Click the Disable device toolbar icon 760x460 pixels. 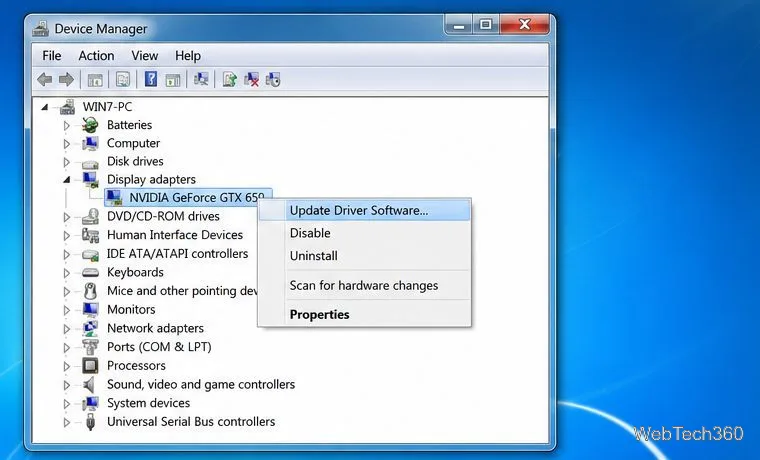(x=273, y=79)
